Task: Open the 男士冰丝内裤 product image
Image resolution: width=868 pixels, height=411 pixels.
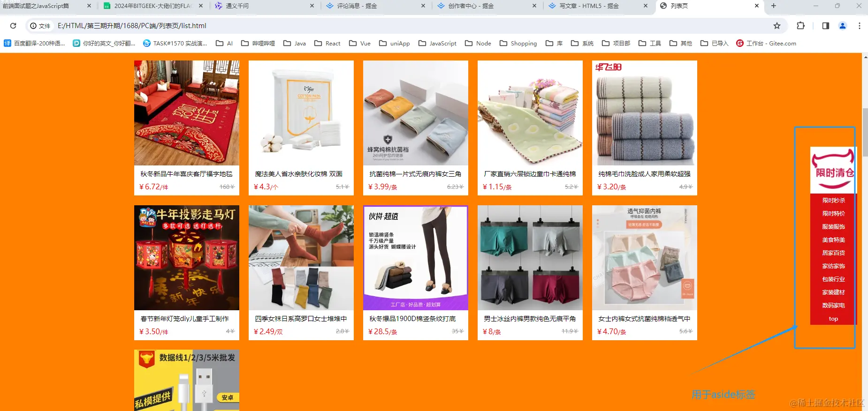Action: pyautogui.click(x=530, y=258)
